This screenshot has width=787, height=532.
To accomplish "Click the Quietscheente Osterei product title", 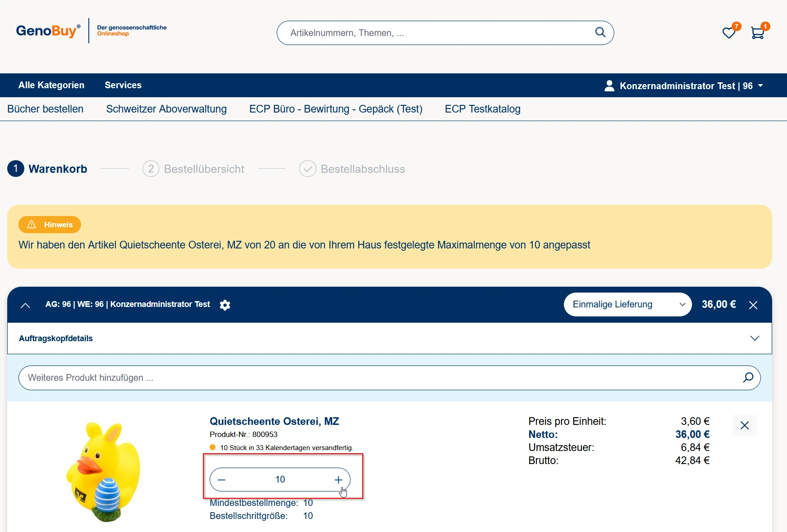I will point(274,421).
